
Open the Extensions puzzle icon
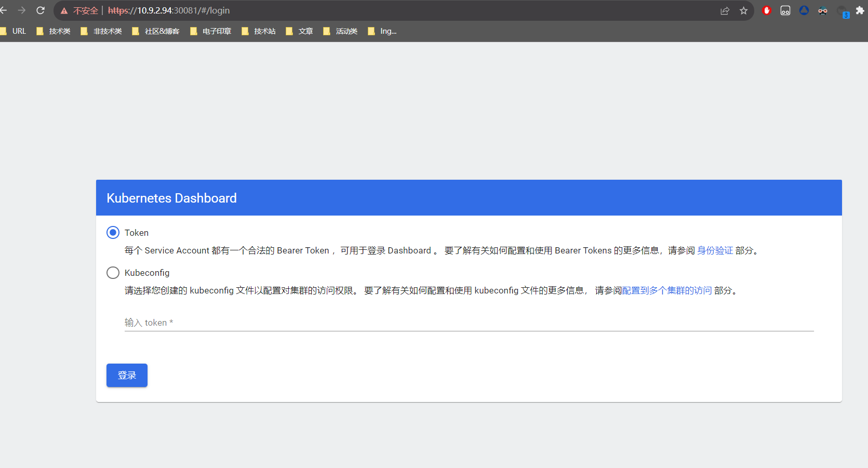[x=860, y=10]
